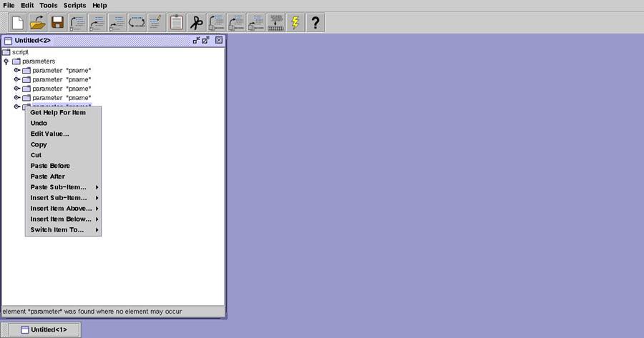Open the Insert Item Above... submenu
Screen dimensions: 644x338
point(63,209)
